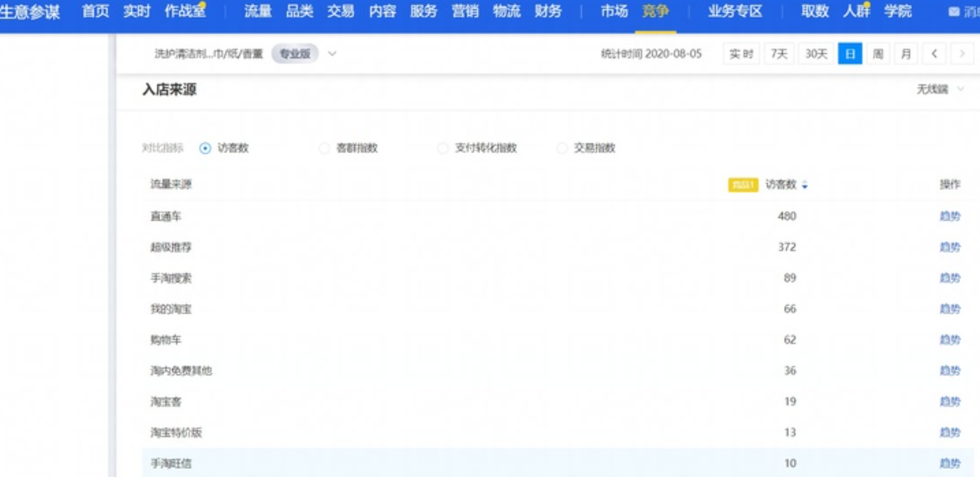The width and height of the screenshot is (980, 477).
Task: Expand the category selector chevron
Action: pyautogui.click(x=332, y=54)
